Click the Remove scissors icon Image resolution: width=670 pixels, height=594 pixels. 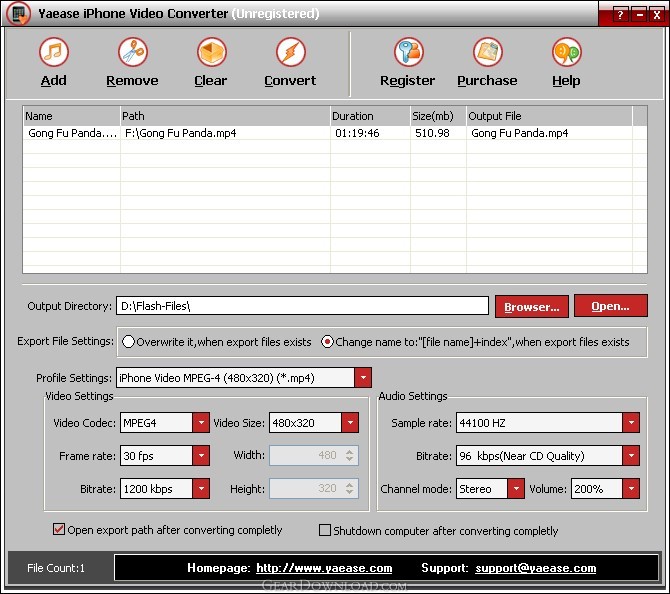click(x=132, y=52)
